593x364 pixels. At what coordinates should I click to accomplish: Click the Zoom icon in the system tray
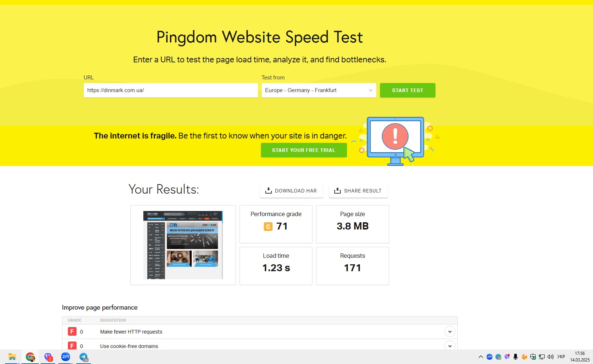(x=490, y=357)
